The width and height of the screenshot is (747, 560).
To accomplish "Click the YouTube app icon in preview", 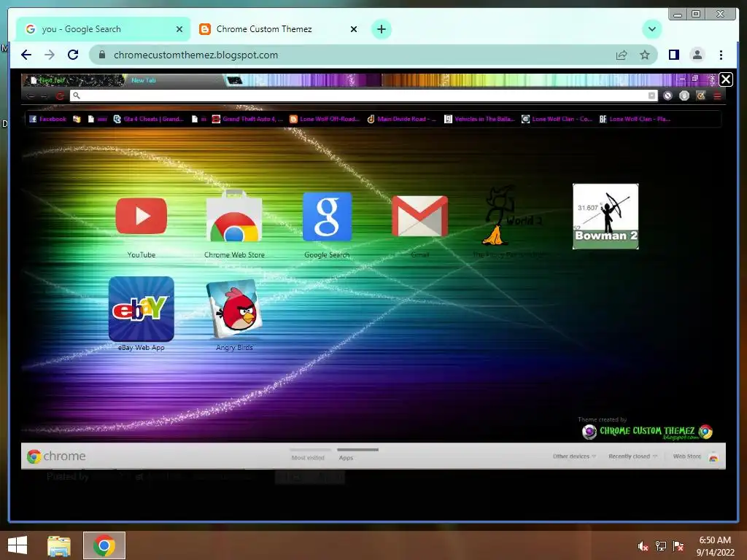I will coord(141,216).
